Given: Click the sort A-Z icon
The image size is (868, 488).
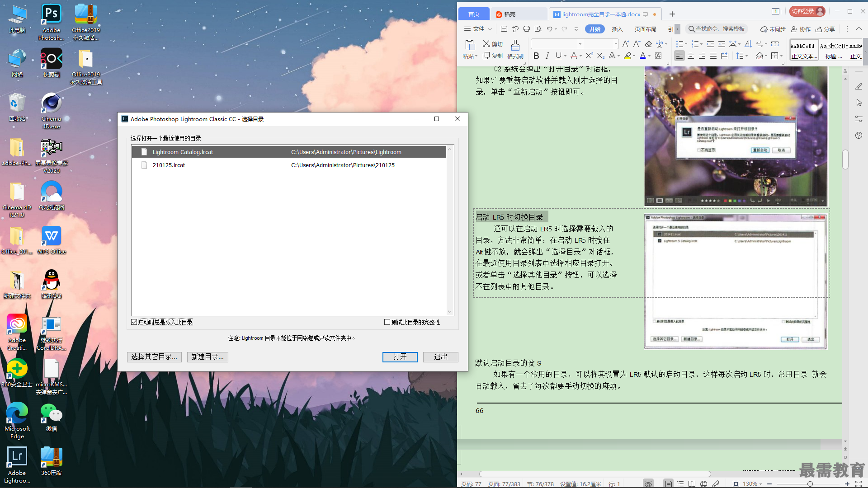Looking at the screenshot, I should click(x=748, y=44).
